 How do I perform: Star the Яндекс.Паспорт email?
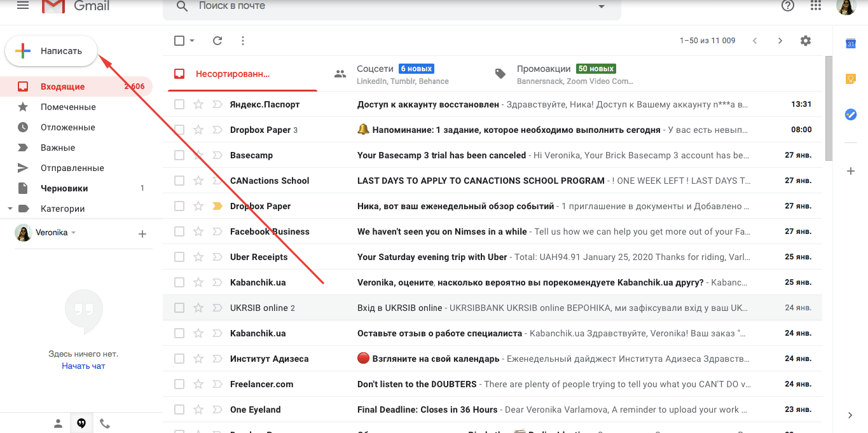(198, 104)
